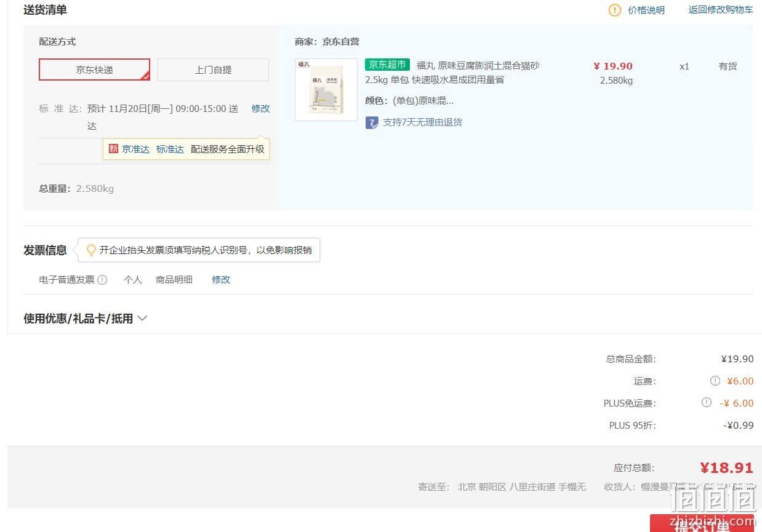This screenshot has width=762, height=532.
Task: Click the 颜色 (单包)原味混... variant text
Action: (x=409, y=101)
